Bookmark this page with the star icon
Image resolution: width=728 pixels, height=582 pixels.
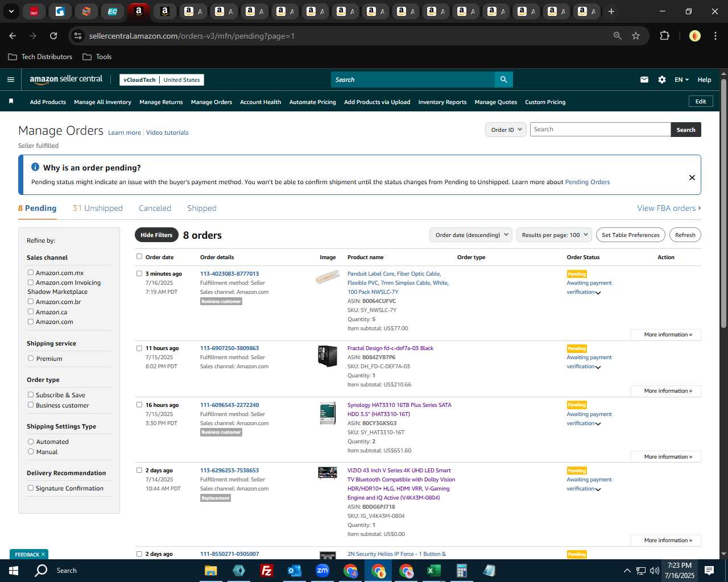tap(636, 36)
